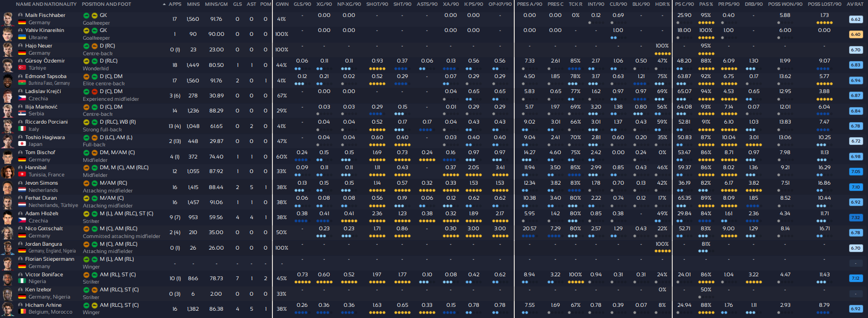Click the info icon next to Victor Boniface
This screenshot has height=318, width=868.
(20, 275)
